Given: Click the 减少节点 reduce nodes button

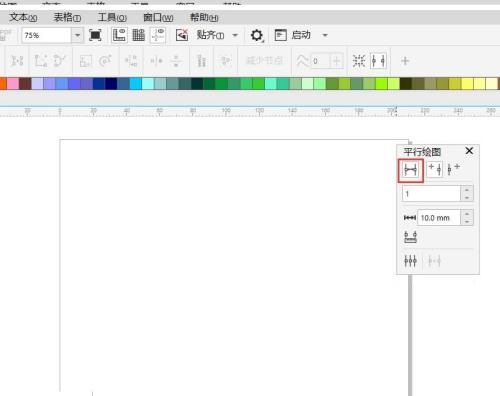Looking at the screenshot, I should point(264,61).
